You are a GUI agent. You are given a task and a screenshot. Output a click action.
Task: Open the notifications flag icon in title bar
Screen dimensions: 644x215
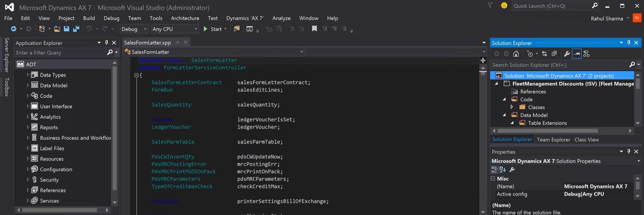tap(490, 6)
